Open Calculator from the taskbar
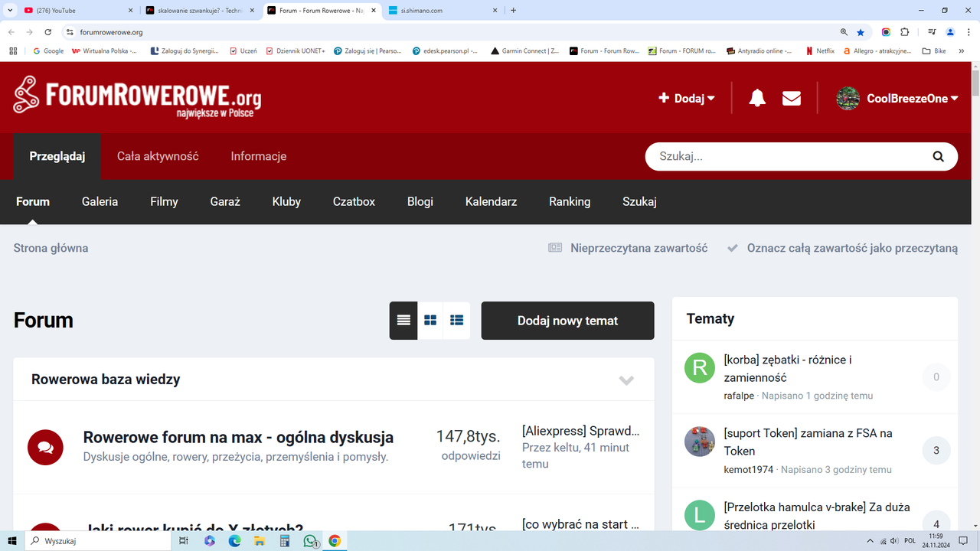Screen dimensions: 980x551 point(285,541)
